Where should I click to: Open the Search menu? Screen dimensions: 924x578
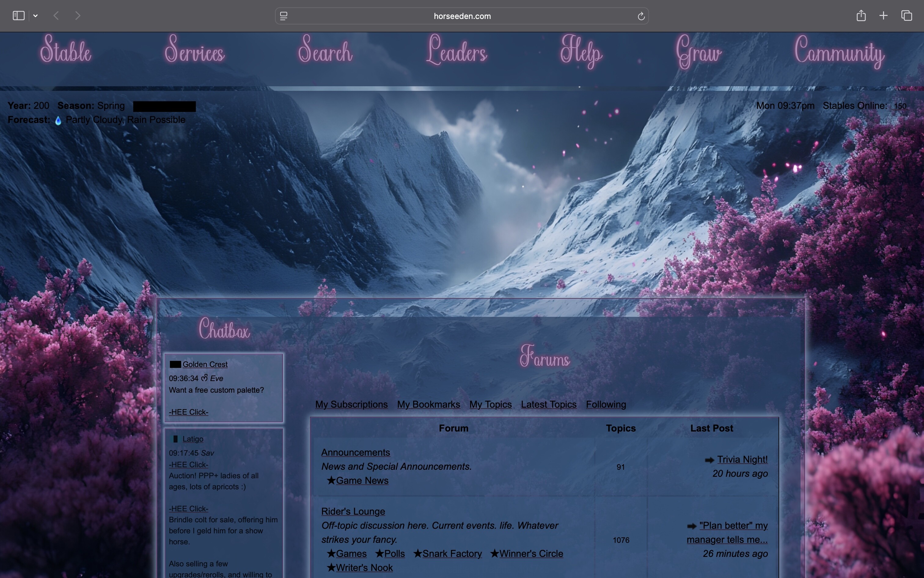tap(325, 50)
